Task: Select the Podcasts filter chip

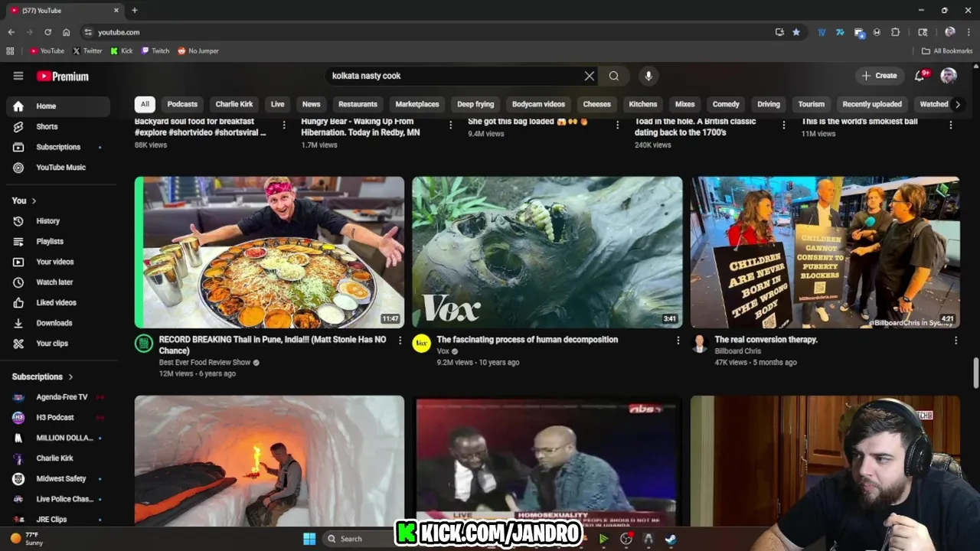Action: (x=182, y=104)
